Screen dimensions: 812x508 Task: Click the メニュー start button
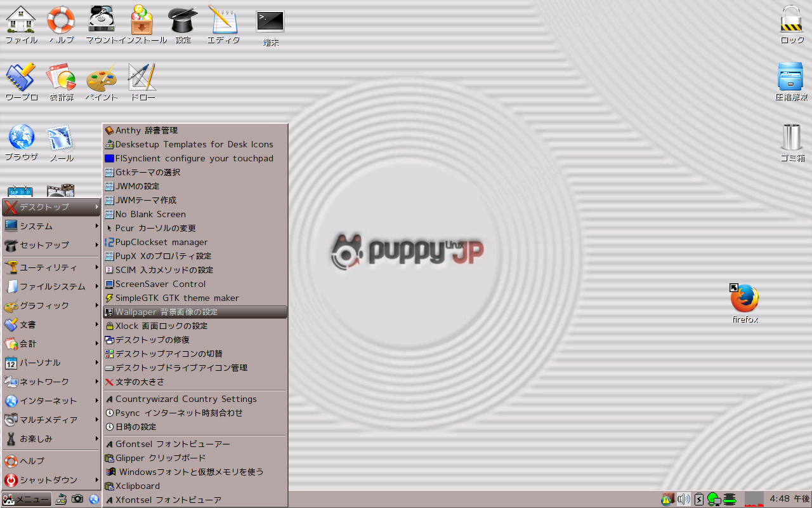pyautogui.click(x=26, y=499)
